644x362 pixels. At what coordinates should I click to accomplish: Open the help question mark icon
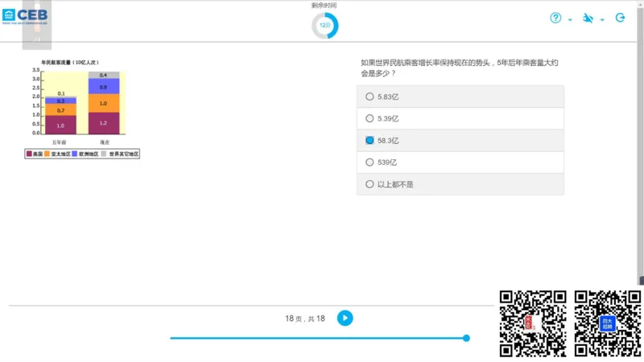click(x=555, y=18)
